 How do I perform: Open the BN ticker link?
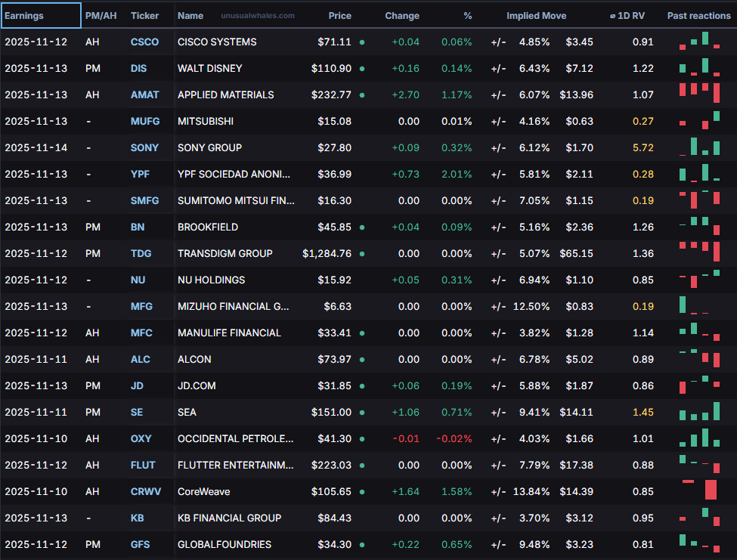(138, 227)
